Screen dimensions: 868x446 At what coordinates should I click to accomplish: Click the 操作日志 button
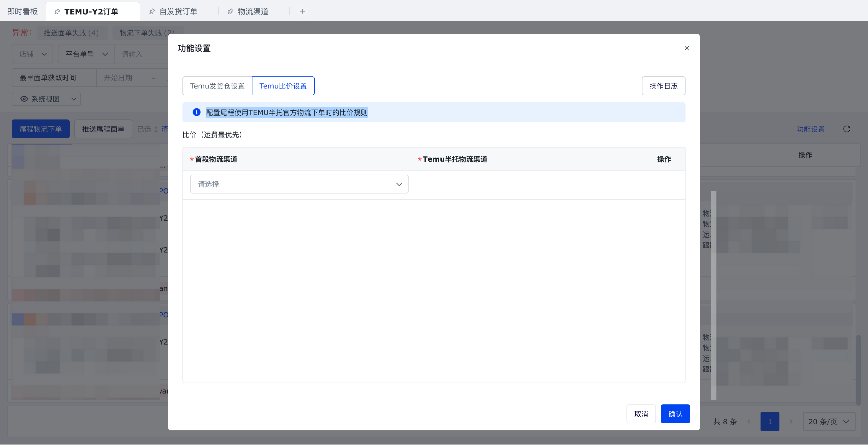pyautogui.click(x=663, y=86)
